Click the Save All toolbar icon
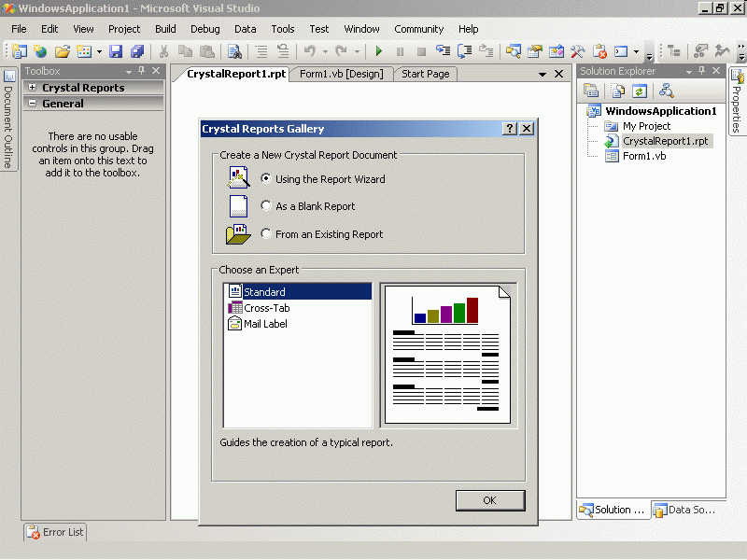 [137, 52]
